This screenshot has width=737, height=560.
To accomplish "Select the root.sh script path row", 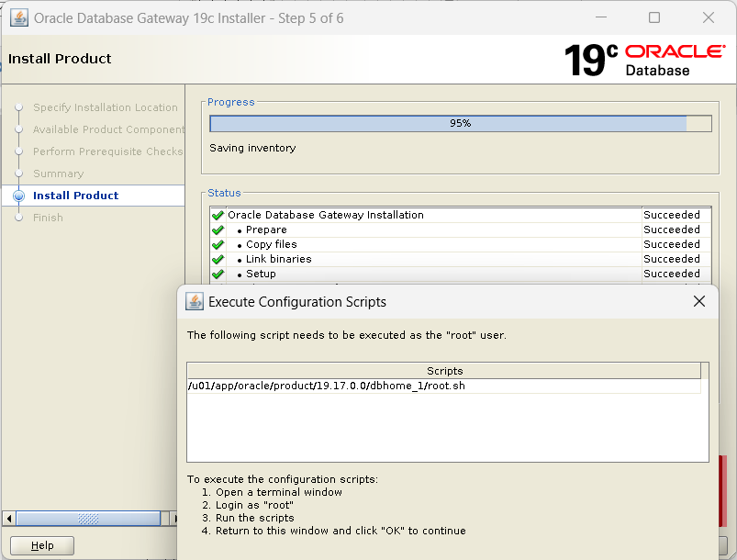I will coord(443,386).
